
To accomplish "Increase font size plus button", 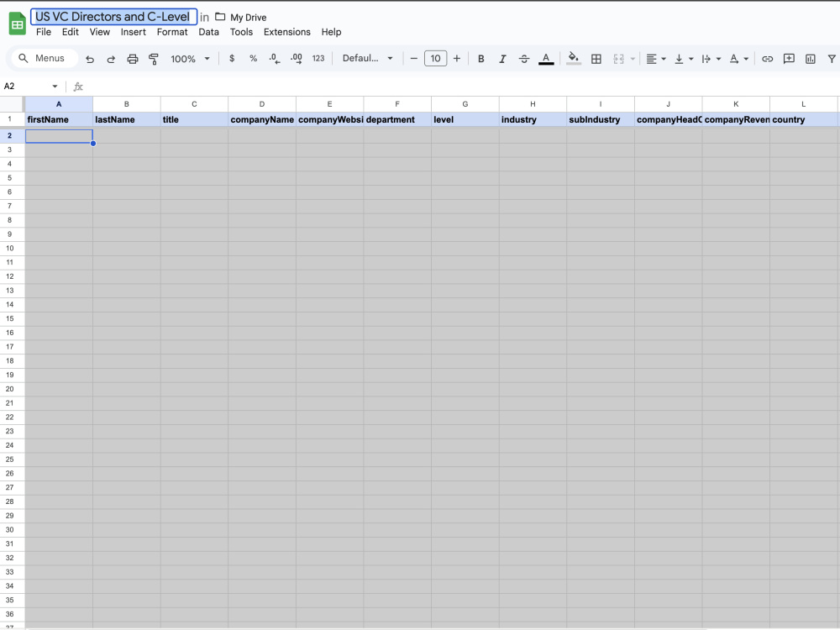I will point(457,59).
